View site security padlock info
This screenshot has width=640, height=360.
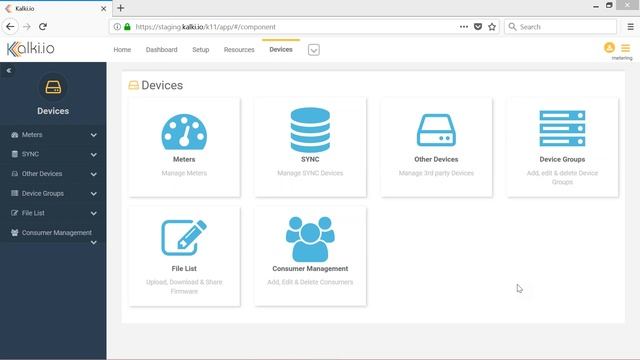pos(127,27)
